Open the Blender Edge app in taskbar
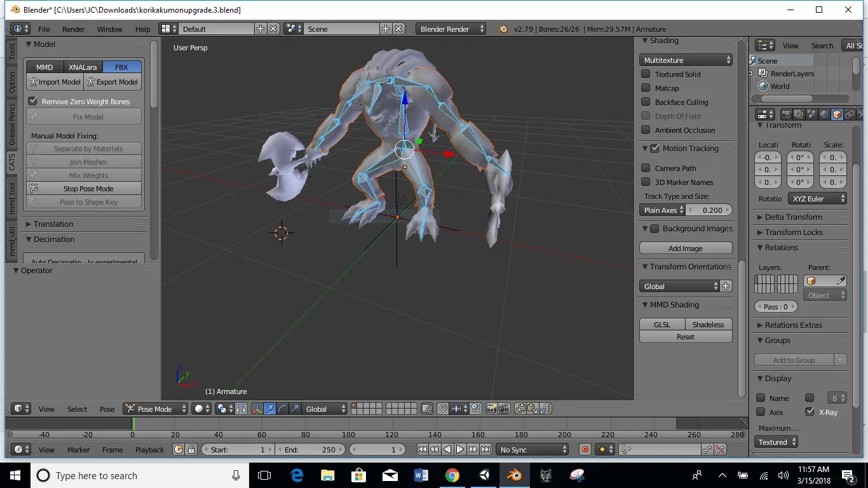The width and height of the screenshot is (868, 488). (297, 475)
